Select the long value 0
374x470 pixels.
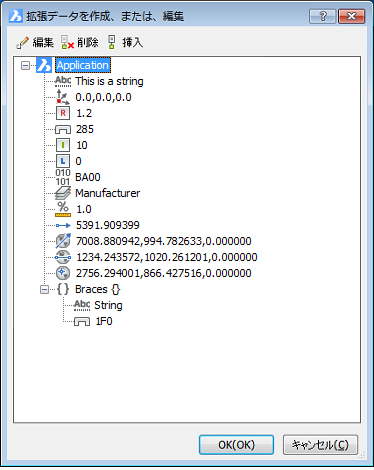click(78, 161)
